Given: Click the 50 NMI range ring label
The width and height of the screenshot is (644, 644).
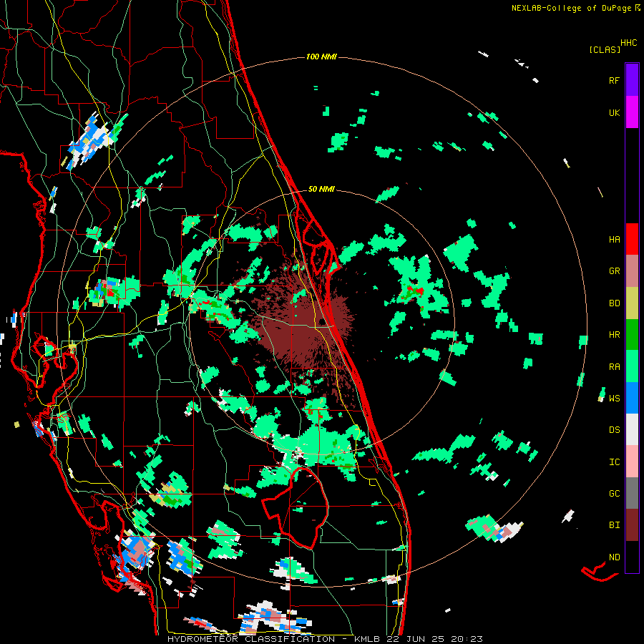Looking at the screenshot, I should pos(321,189).
